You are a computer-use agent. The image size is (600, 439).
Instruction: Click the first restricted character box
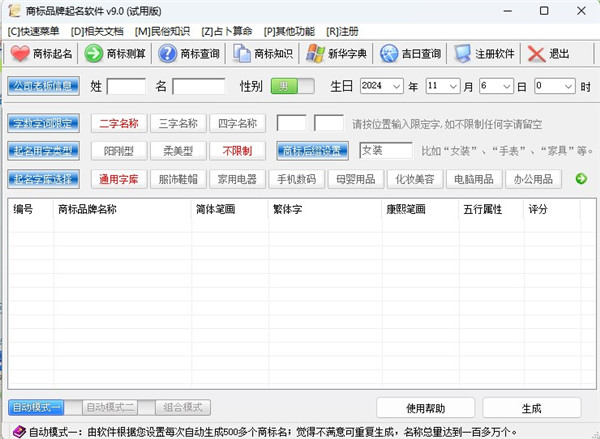click(x=291, y=123)
